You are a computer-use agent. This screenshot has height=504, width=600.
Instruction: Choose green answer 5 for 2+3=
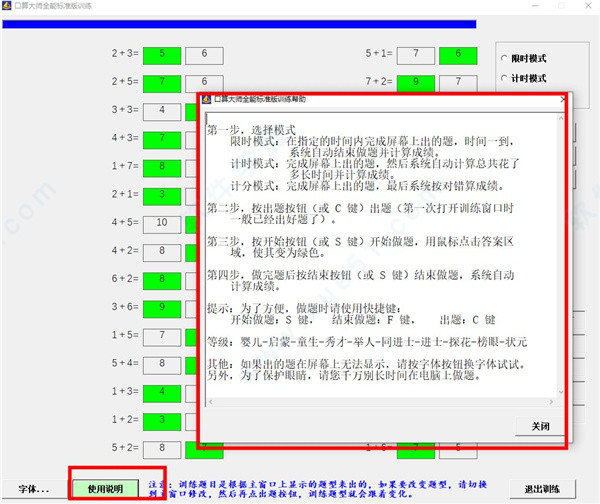click(x=162, y=55)
